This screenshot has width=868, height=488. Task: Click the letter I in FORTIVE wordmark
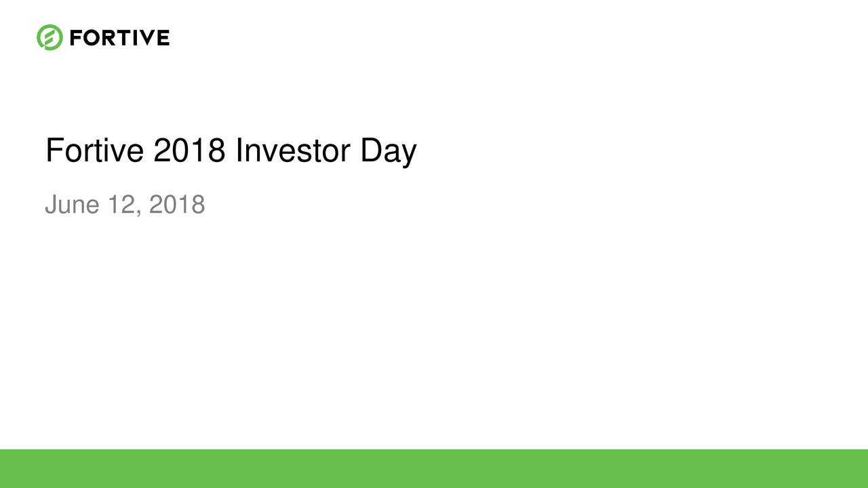point(136,38)
